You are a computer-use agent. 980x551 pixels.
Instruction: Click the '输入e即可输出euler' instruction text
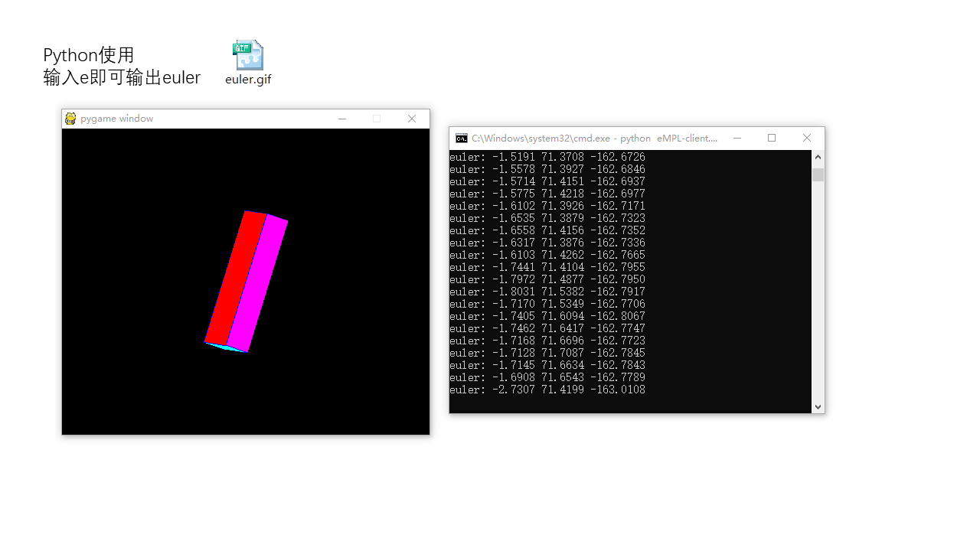(x=122, y=77)
